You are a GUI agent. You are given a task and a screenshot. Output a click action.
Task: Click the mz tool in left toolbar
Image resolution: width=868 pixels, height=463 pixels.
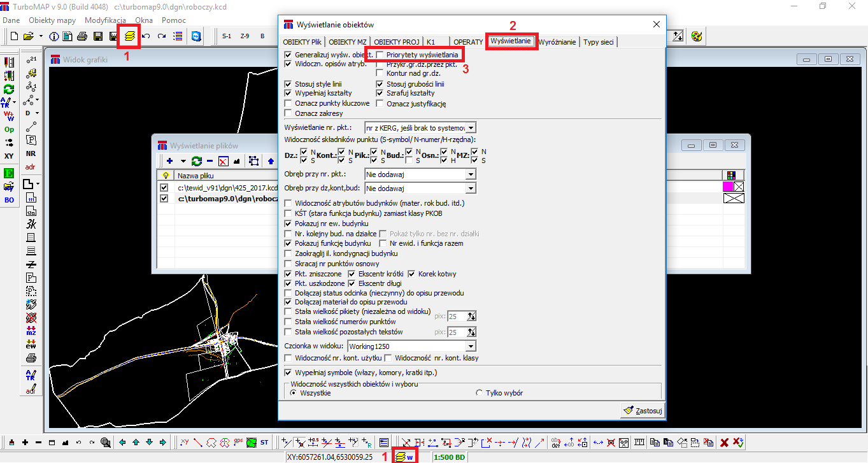coord(31,331)
